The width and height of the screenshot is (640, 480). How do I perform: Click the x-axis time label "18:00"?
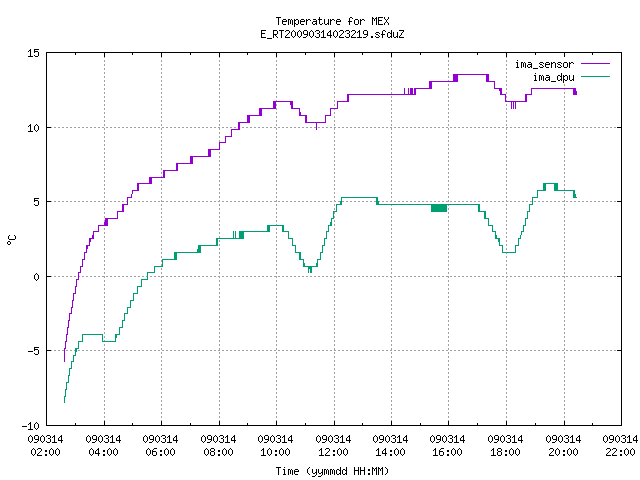[506, 452]
